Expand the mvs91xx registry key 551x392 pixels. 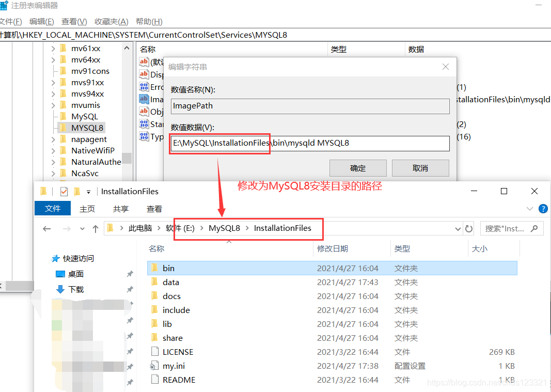pos(53,83)
